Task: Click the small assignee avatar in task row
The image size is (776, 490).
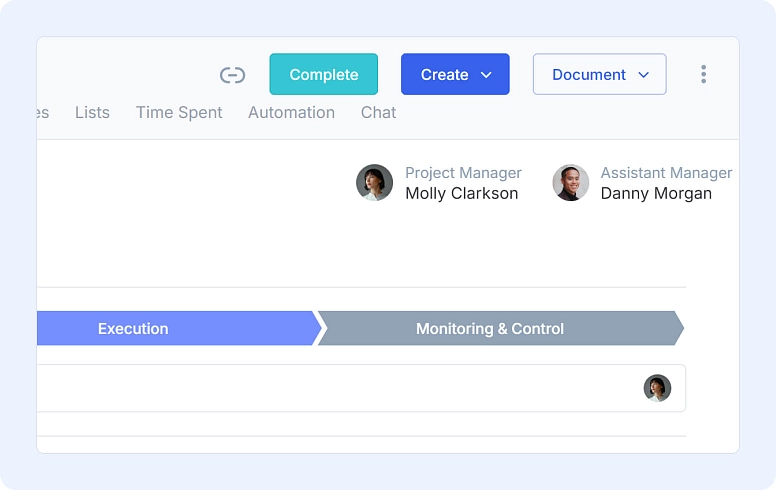Action: (x=657, y=388)
